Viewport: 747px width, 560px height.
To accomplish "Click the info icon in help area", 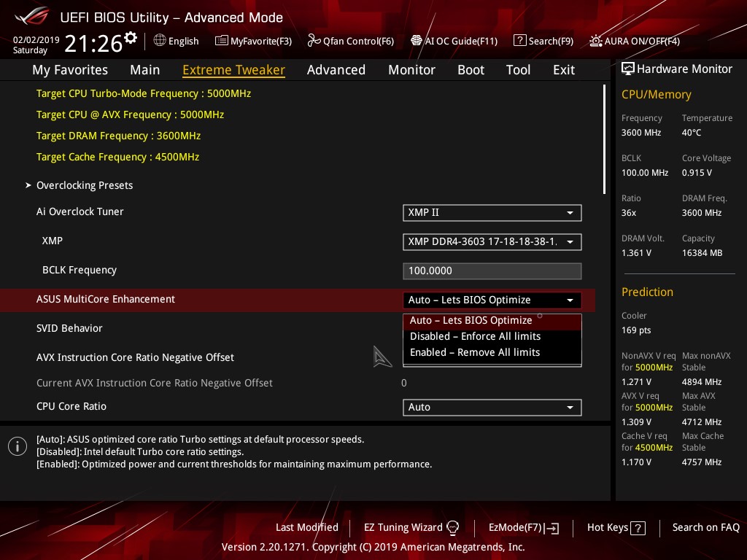I will (18, 447).
